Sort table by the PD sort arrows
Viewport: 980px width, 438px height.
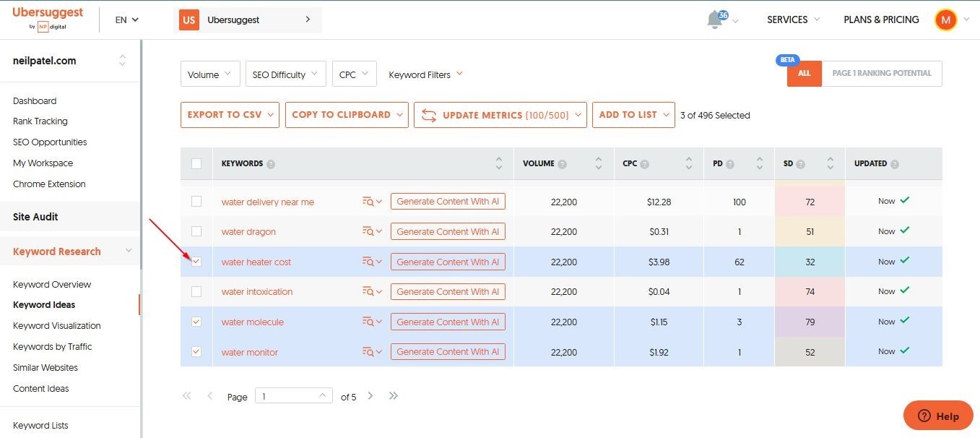pyautogui.click(x=760, y=163)
